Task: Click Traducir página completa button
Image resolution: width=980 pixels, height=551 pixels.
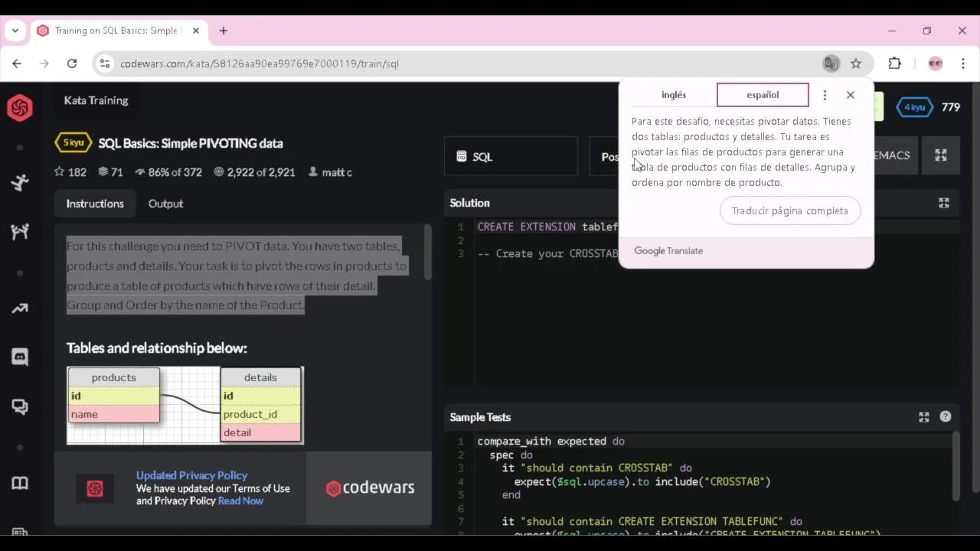Action: pos(790,210)
